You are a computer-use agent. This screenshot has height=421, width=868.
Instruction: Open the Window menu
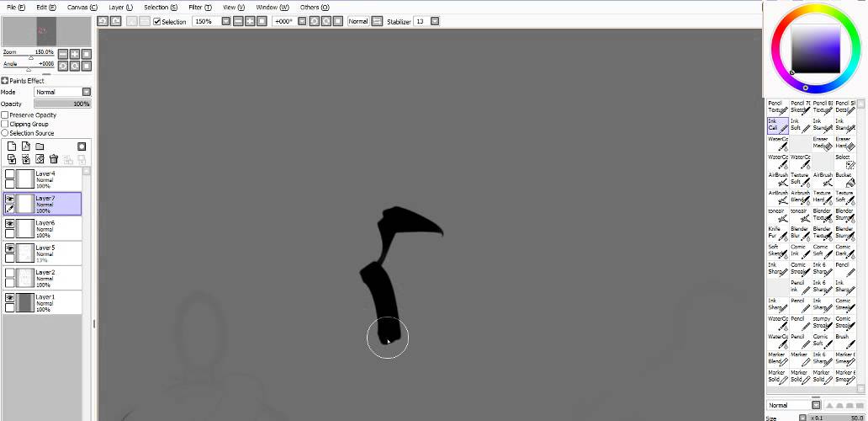point(273,8)
